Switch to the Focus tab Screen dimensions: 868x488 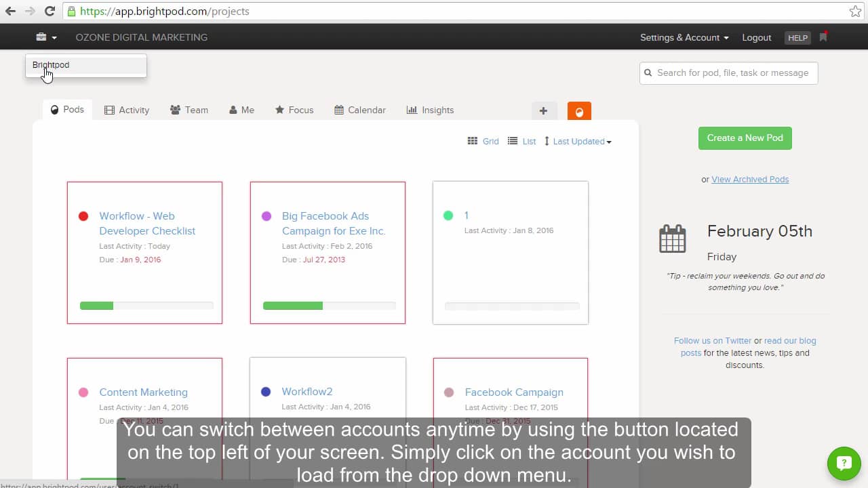[x=294, y=110]
